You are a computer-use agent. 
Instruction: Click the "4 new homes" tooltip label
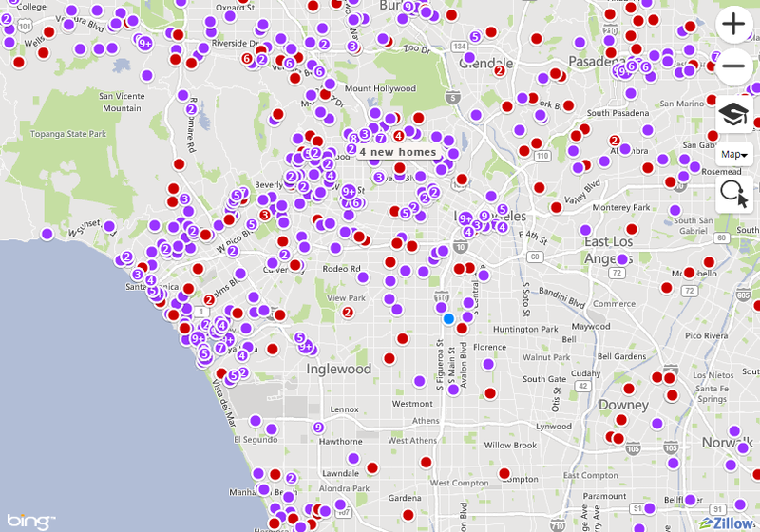[x=398, y=152]
